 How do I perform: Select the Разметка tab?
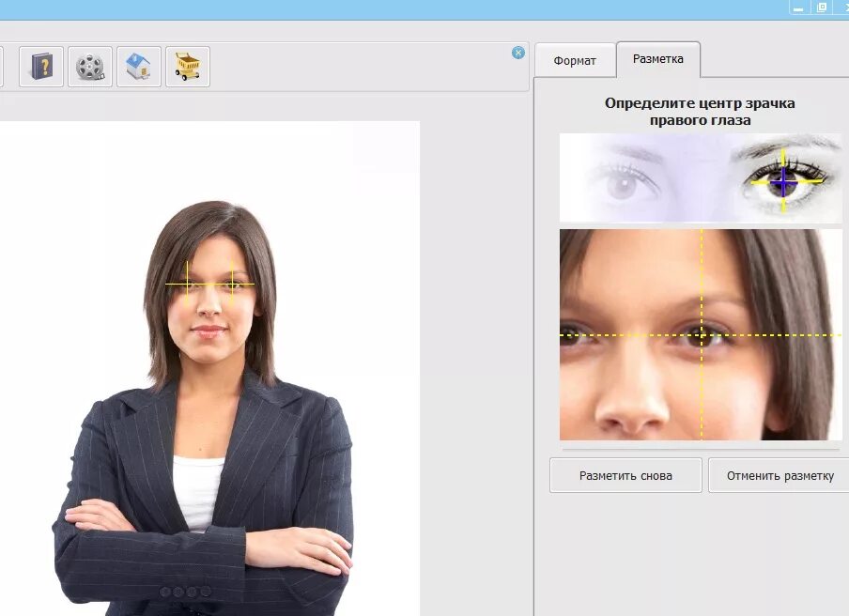point(657,59)
